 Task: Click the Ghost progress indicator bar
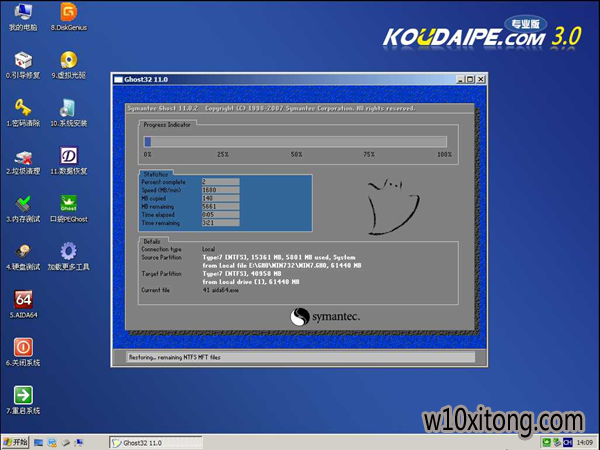point(295,142)
